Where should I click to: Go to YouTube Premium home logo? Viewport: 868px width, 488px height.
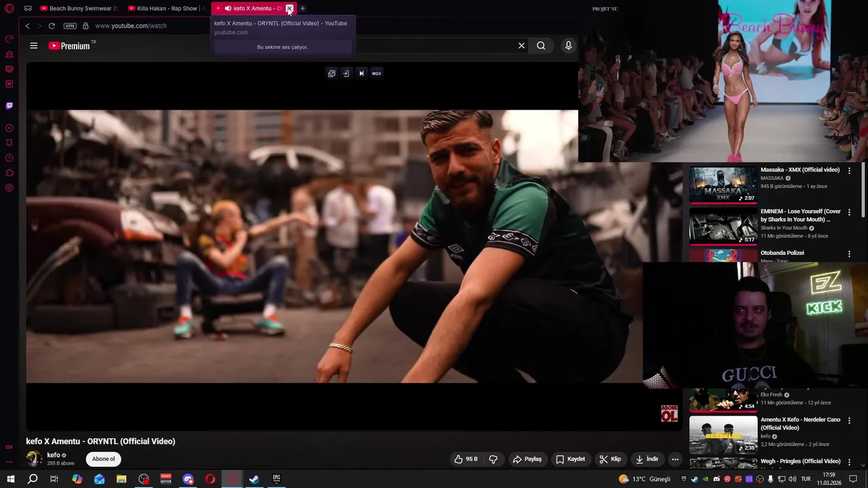69,45
